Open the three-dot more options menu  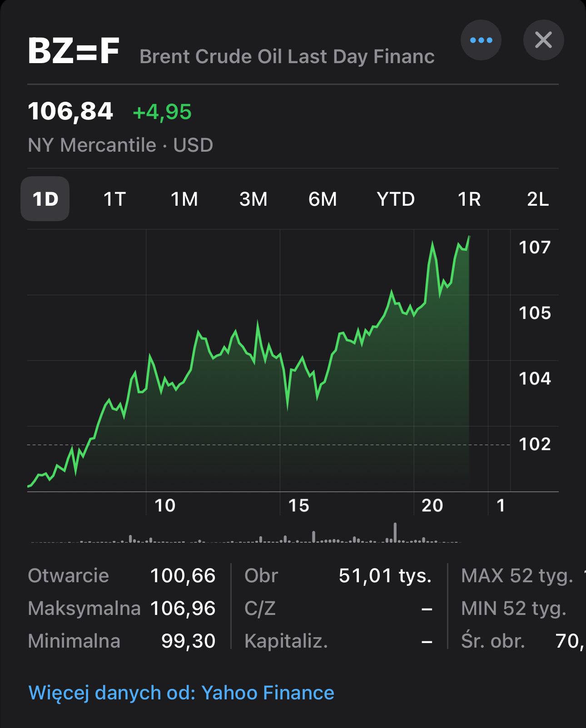click(x=481, y=40)
